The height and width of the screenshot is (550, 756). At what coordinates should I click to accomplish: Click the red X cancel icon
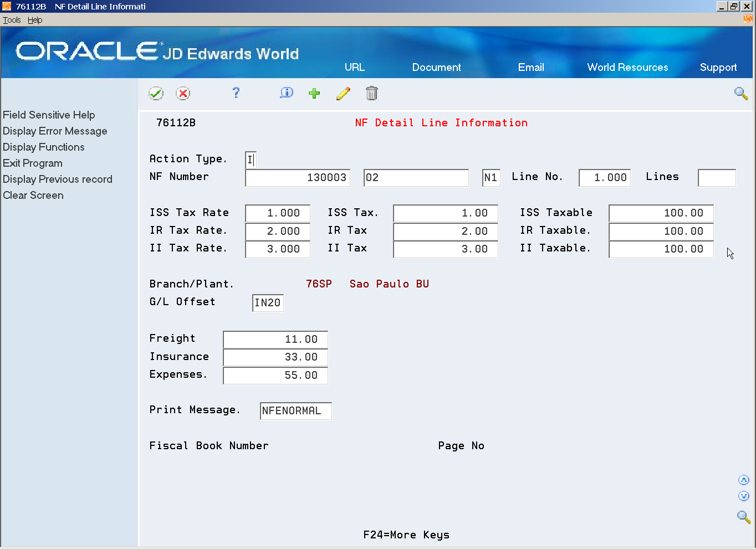[x=183, y=93]
